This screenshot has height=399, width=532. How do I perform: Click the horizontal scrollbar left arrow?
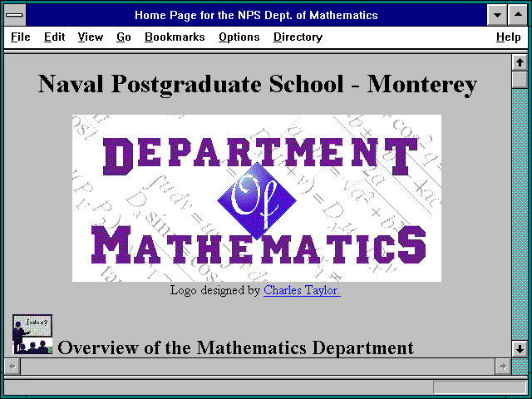[12, 367]
